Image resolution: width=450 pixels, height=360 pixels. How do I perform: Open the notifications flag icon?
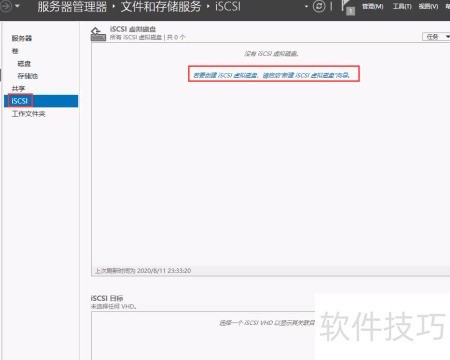[347, 7]
